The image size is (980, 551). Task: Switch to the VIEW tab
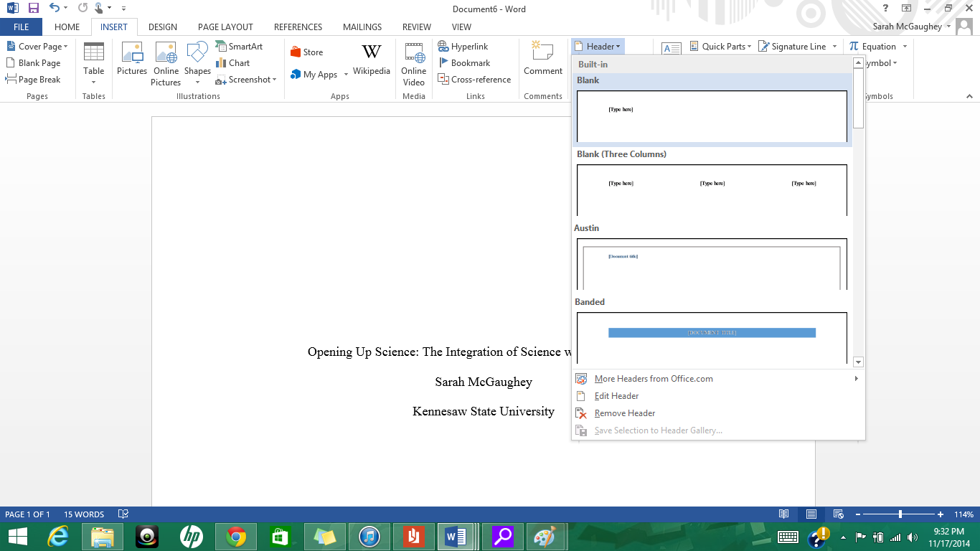[462, 27]
